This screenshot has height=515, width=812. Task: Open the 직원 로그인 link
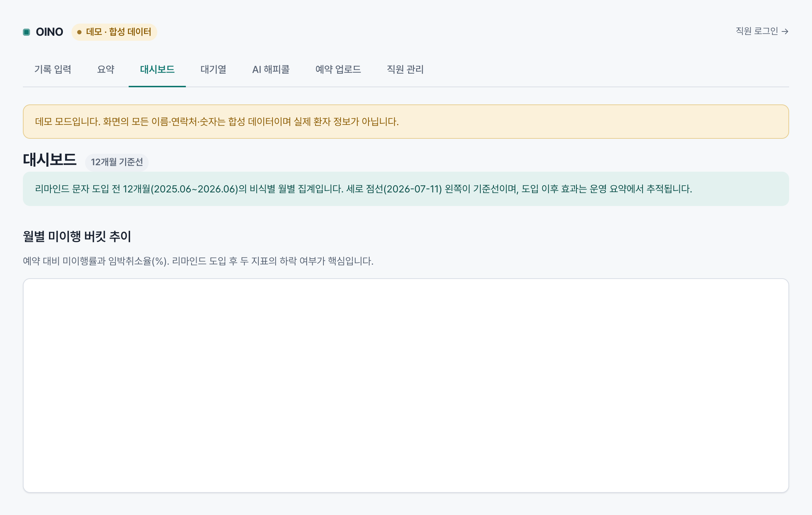coord(762,31)
